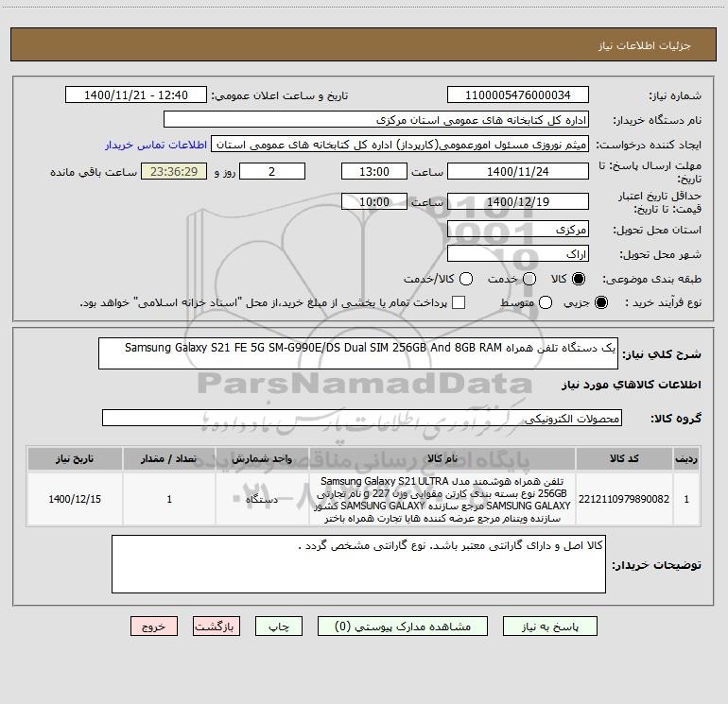Click the واحد شمارش column header

pos(262,458)
